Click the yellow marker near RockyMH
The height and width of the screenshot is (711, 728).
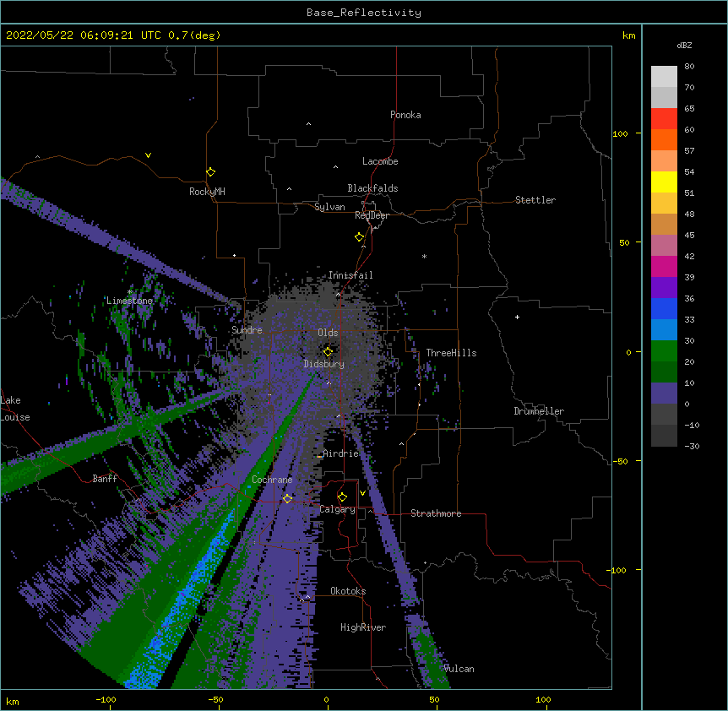(x=211, y=172)
